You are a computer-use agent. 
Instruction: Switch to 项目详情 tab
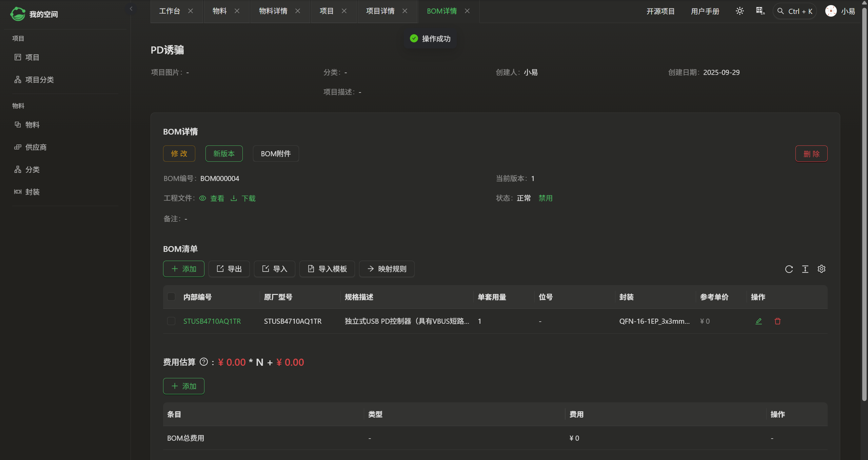(380, 11)
